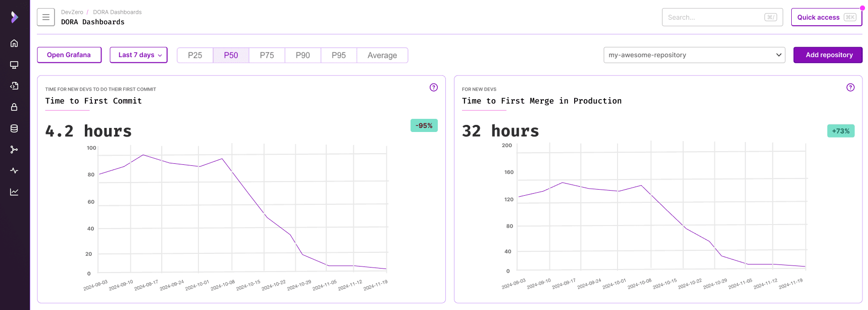This screenshot has width=868, height=310.
Task: Click the DevZero logo in sidebar
Action: point(15,17)
